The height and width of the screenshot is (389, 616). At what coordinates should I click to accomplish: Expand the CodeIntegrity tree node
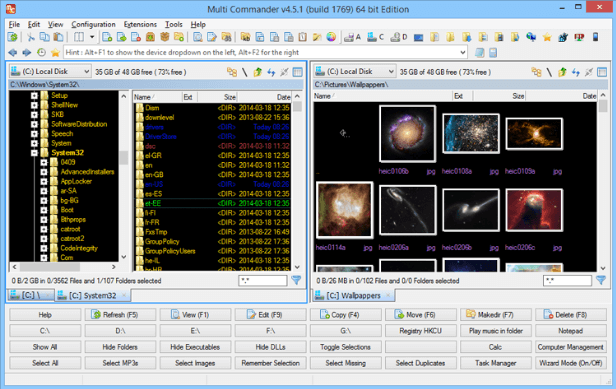pos(44,248)
